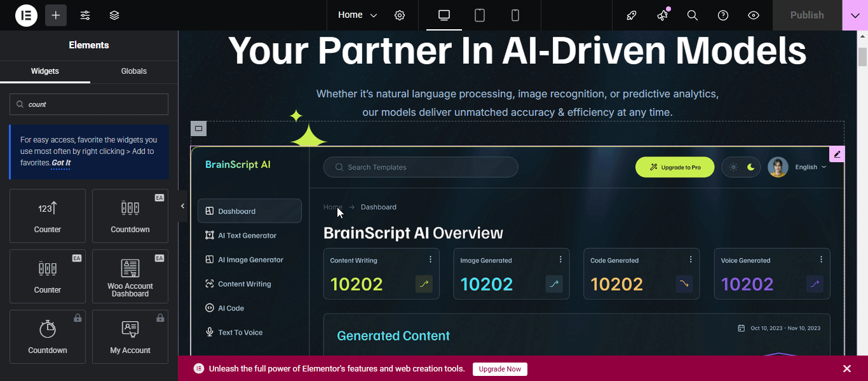This screenshot has width=868, height=381.
Task: Expand the Publish options arrow
Action: [x=855, y=15]
